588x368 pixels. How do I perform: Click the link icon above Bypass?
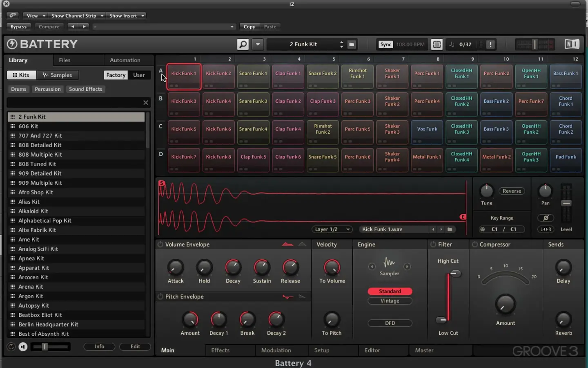[13, 16]
